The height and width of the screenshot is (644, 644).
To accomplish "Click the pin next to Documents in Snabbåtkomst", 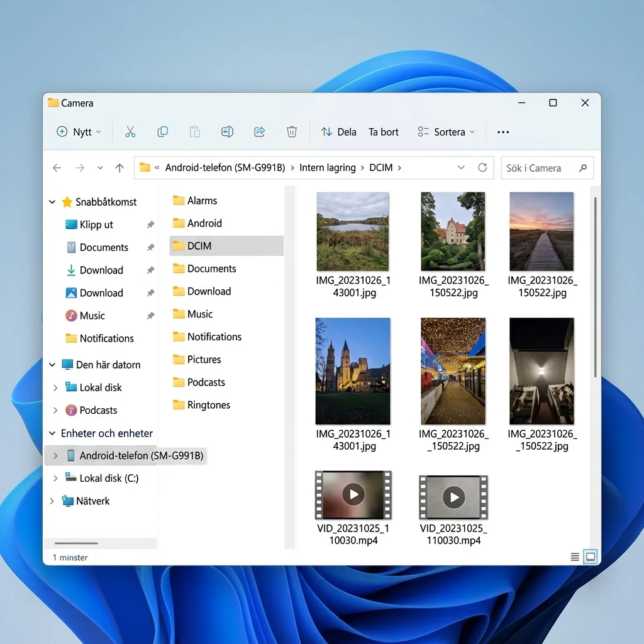I will 151,247.
